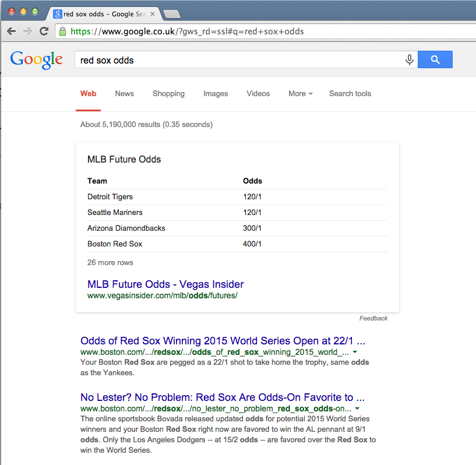Switch to the Shopping tab
Viewport: 476px width, 465px height.
coord(168,93)
